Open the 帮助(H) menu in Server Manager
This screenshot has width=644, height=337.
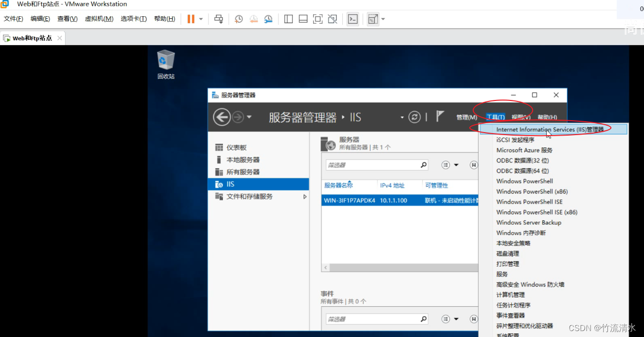(547, 117)
